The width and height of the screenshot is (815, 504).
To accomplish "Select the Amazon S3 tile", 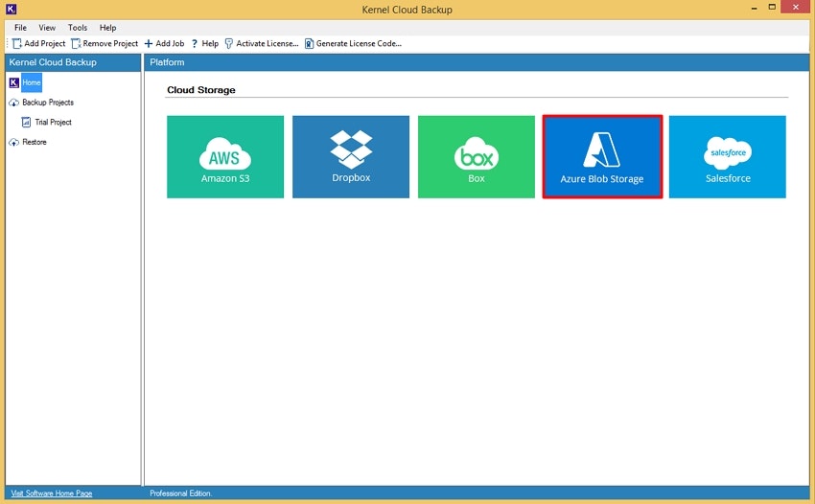I will pyautogui.click(x=225, y=157).
